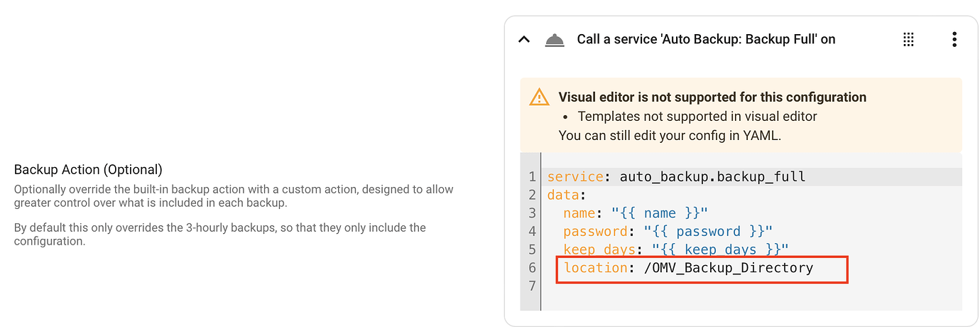Image resolution: width=980 pixels, height=327 pixels.
Task: Click the warning triangle icon
Action: pyautogui.click(x=540, y=97)
